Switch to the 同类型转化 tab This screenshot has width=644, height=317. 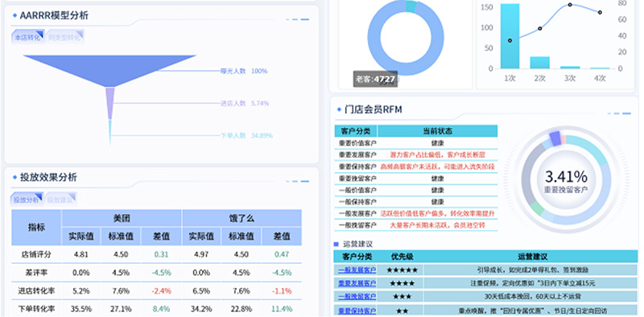coord(65,37)
